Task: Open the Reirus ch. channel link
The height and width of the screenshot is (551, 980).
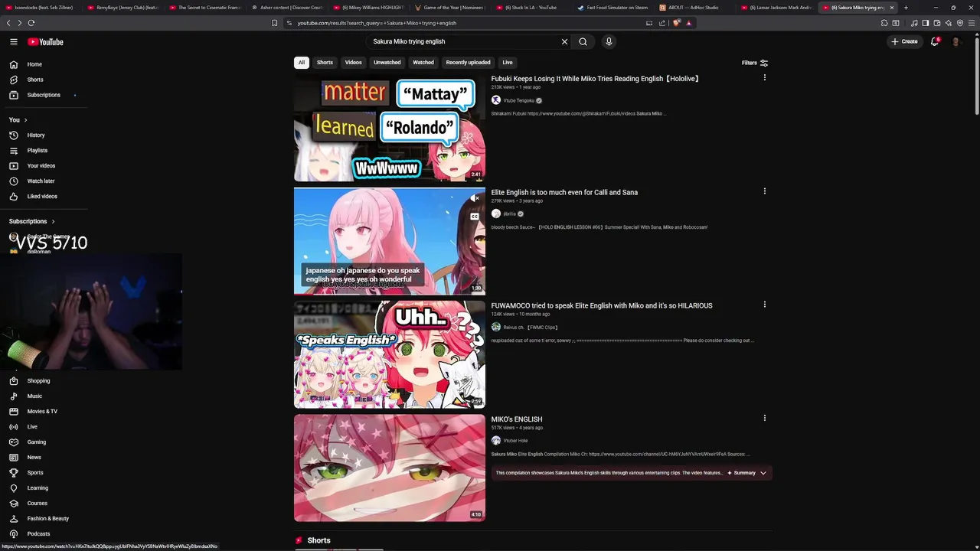Action: tap(530, 328)
